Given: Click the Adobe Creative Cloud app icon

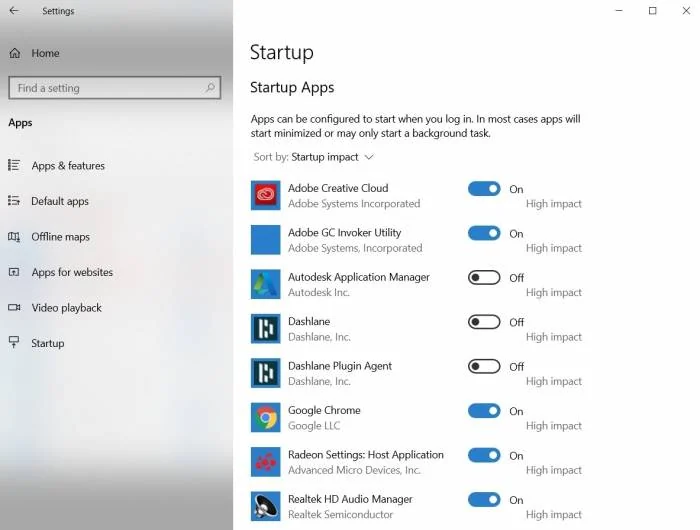Looking at the screenshot, I should (x=266, y=195).
